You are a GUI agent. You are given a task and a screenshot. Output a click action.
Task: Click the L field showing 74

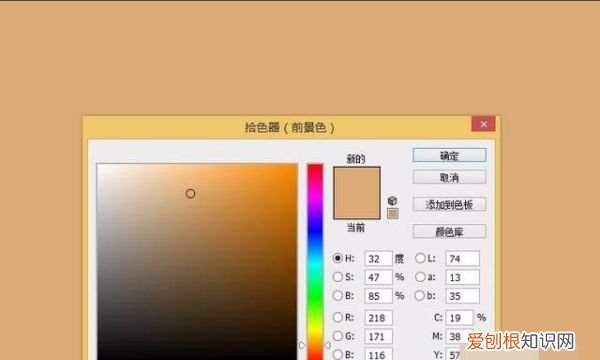(462, 259)
